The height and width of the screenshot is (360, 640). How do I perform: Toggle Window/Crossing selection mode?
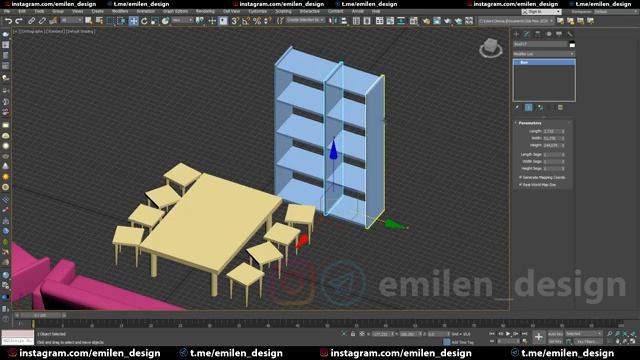tap(121, 21)
